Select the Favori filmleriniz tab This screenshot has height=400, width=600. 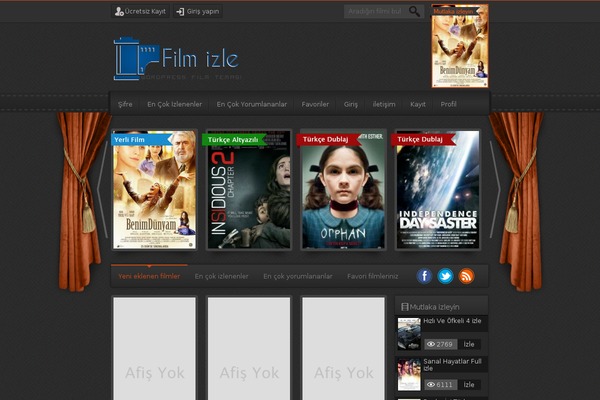(373, 276)
